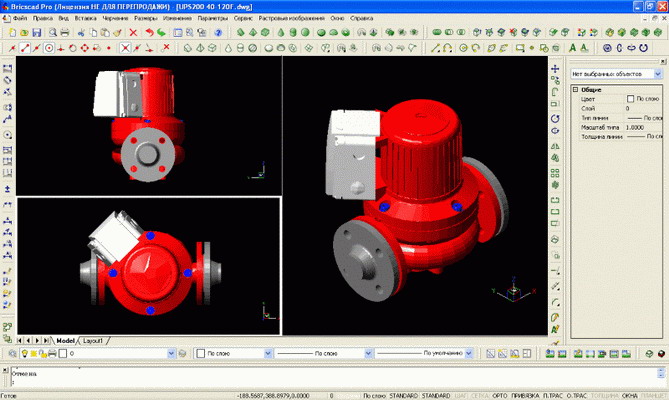The width and height of the screenshot is (669, 400).
Task: Go to last layout tab arrow
Action: point(46,341)
